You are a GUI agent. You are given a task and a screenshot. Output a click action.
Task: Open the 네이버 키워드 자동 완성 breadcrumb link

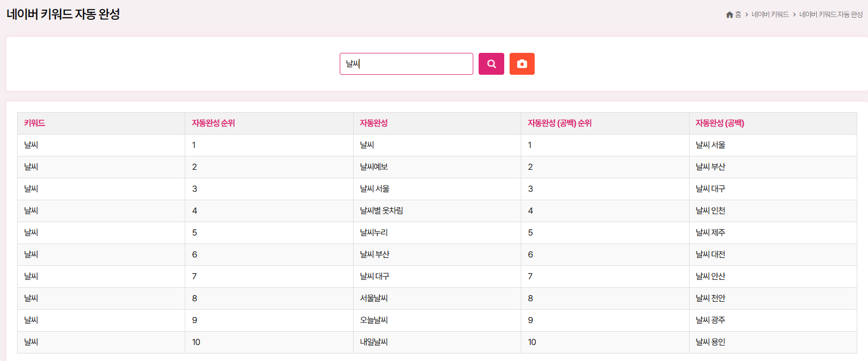(831, 14)
